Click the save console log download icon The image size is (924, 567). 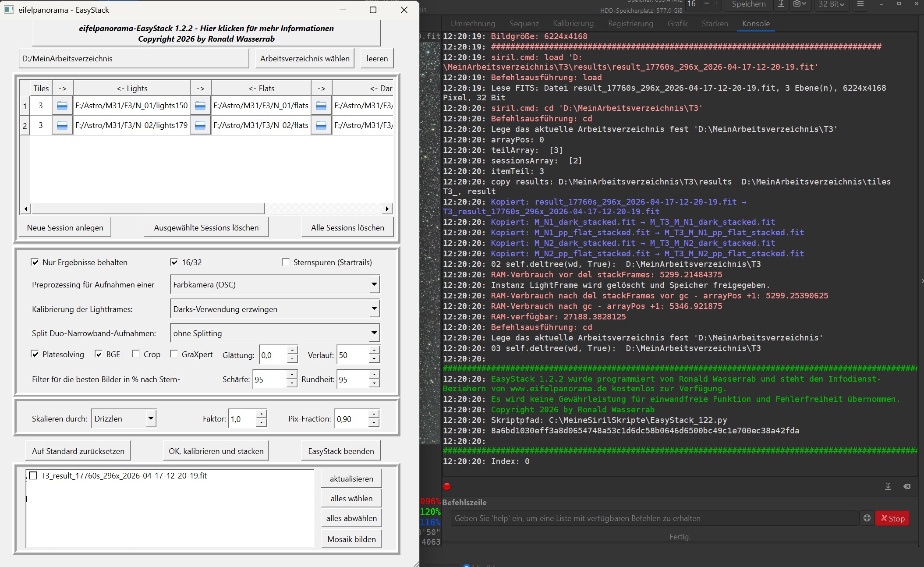pyautogui.click(x=888, y=486)
